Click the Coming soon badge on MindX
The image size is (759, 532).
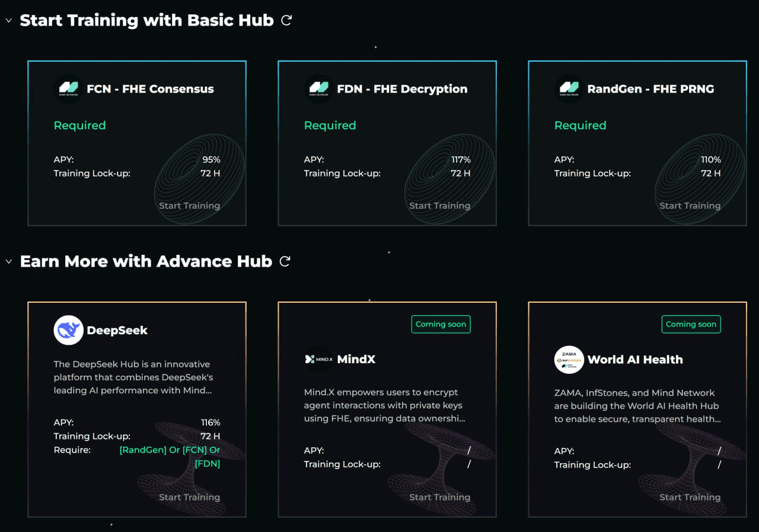pos(441,324)
